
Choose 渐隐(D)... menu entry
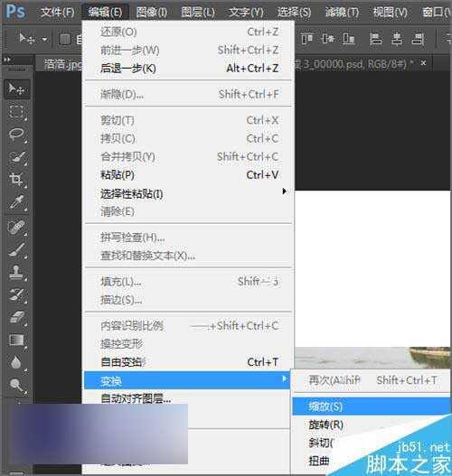[x=188, y=95]
